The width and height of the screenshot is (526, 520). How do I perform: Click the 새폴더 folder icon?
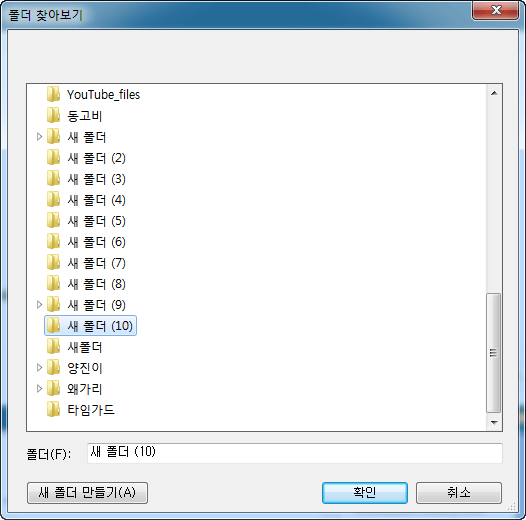point(53,347)
